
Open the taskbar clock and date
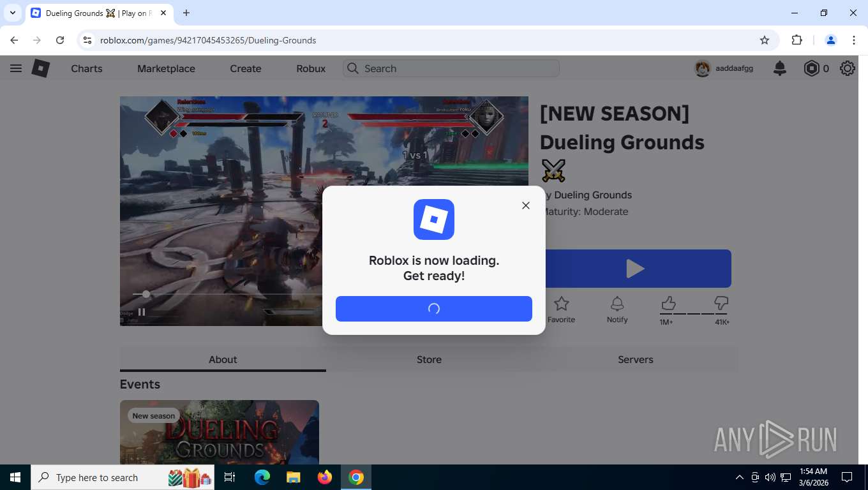[x=812, y=477]
